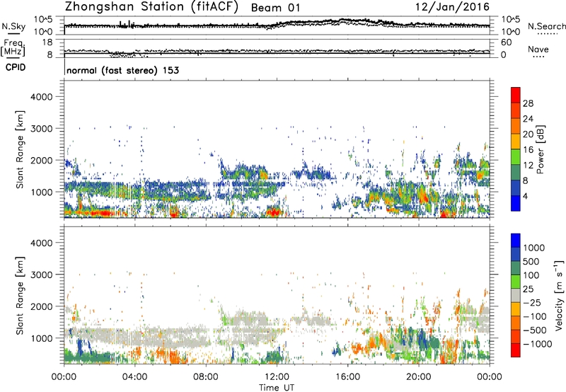Click the 'Nave' legend label
The image size is (566, 392).
[538, 49]
